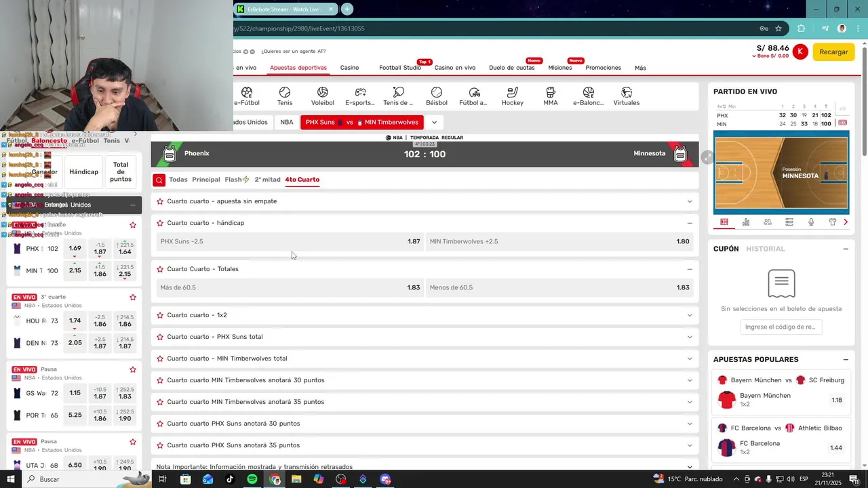Expand Cuarto cuarto - PHX Suns total
This screenshot has width=868, height=488.
click(x=690, y=337)
